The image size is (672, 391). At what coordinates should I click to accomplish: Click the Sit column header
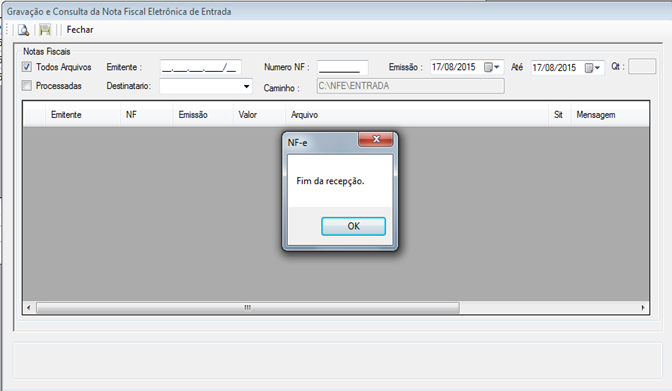pyautogui.click(x=560, y=115)
